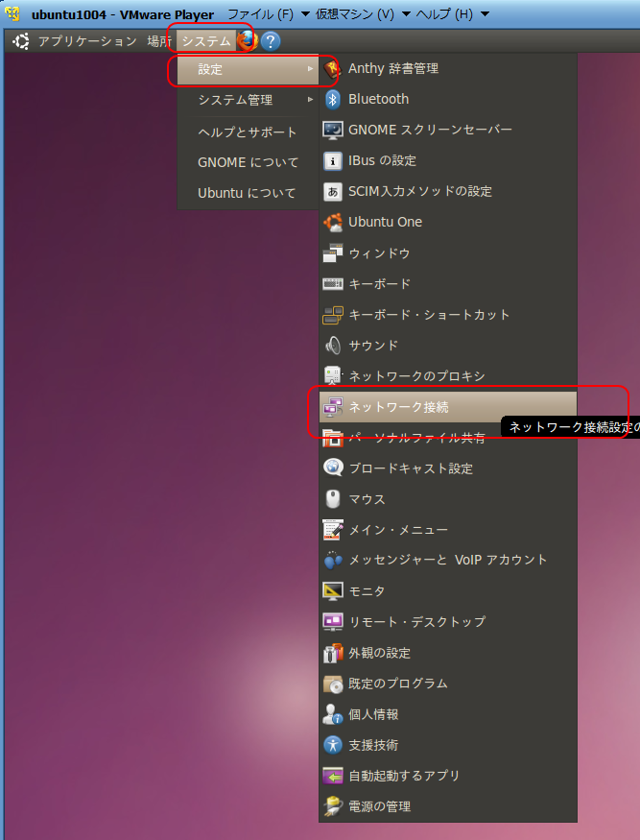
Task: Open the アプリケーション panel menu
Action: coord(87,41)
